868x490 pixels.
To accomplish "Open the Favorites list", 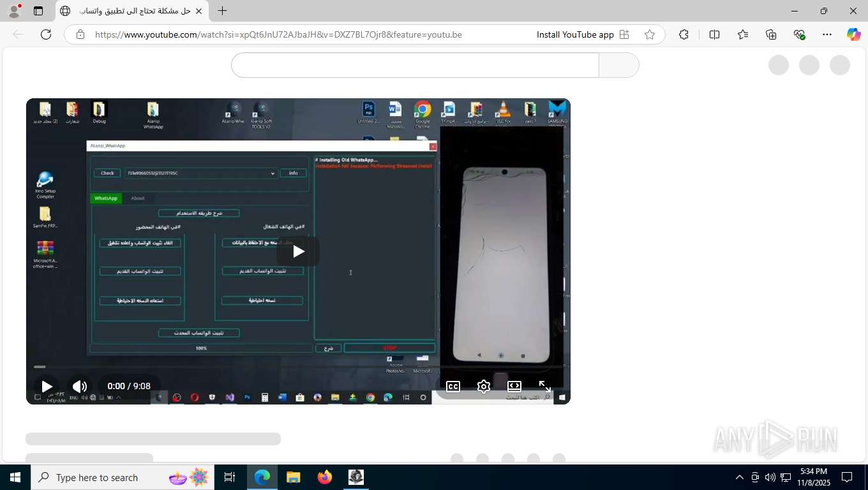I will coord(743,34).
